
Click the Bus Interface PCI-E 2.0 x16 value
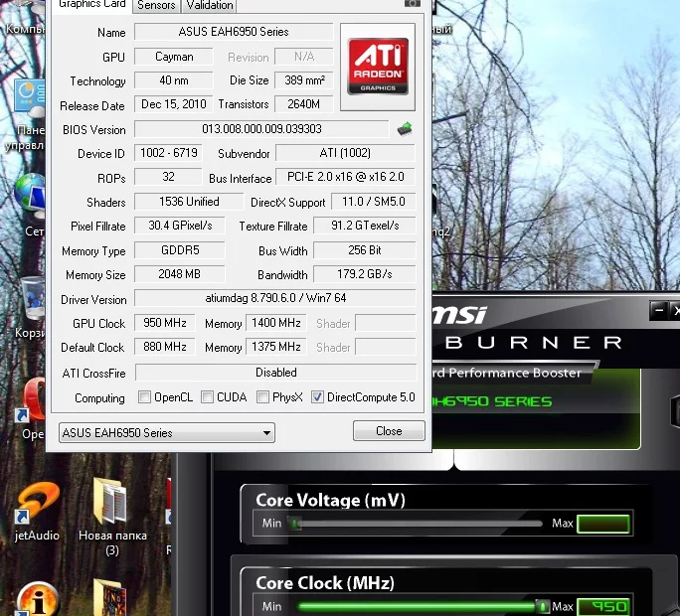point(345,177)
